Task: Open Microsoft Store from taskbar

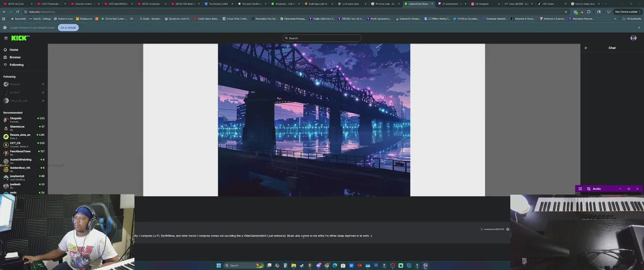Action: point(343,265)
